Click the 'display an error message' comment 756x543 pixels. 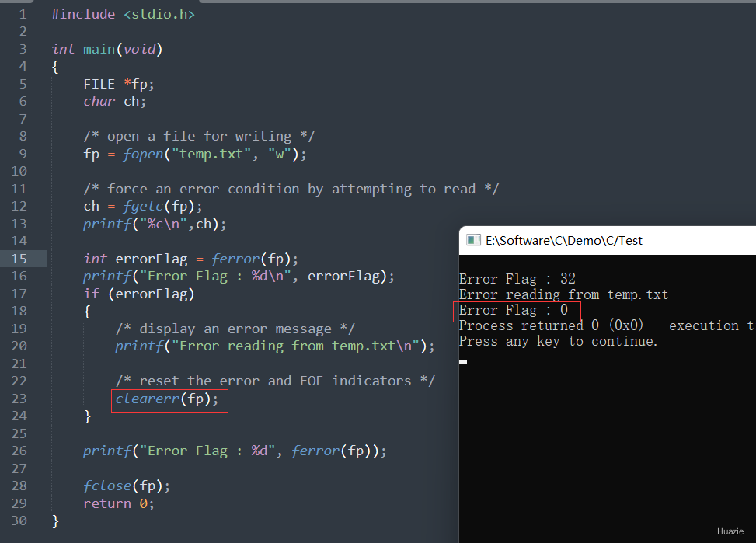pos(235,329)
